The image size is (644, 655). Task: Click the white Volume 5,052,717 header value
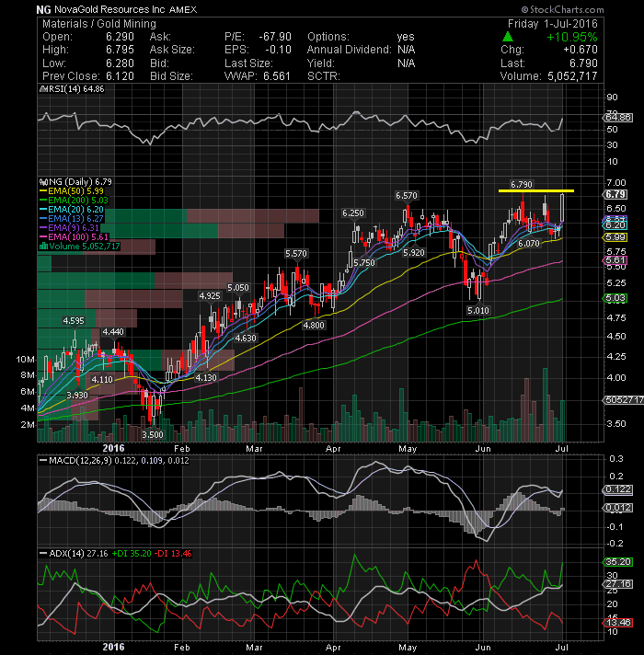pyautogui.click(x=572, y=76)
